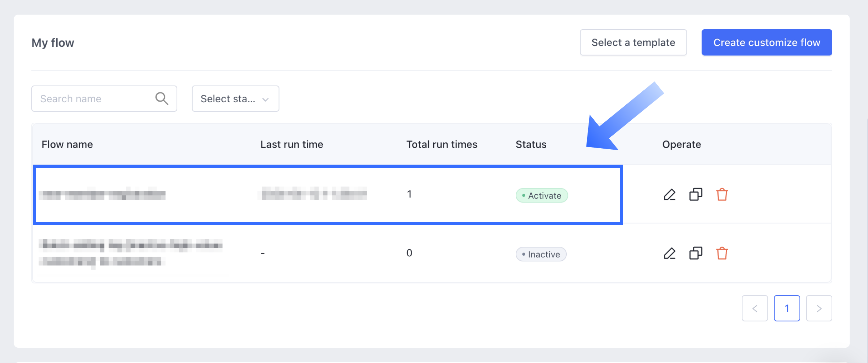
Task: Click Create customize flow button
Action: point(767,42)
